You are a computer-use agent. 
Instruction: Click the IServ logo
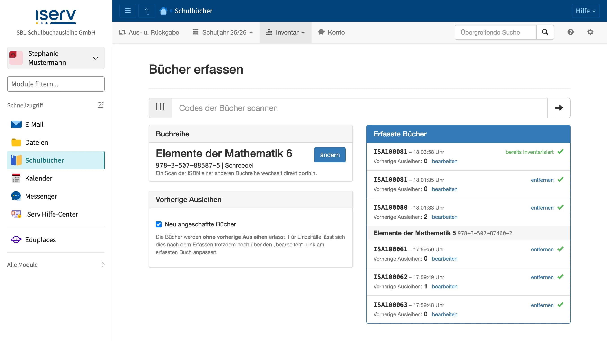[x=56, y=16]
